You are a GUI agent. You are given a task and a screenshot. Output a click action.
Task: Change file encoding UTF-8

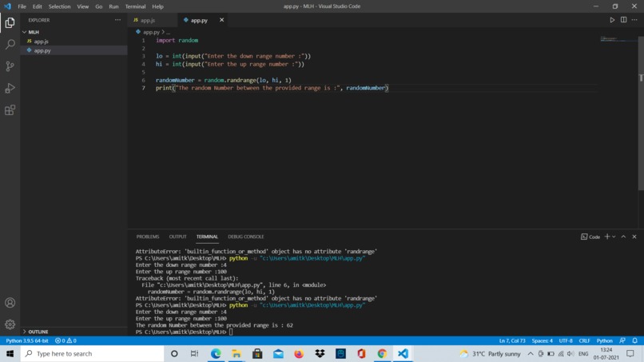pyautogui.click(x=566, y=340)
